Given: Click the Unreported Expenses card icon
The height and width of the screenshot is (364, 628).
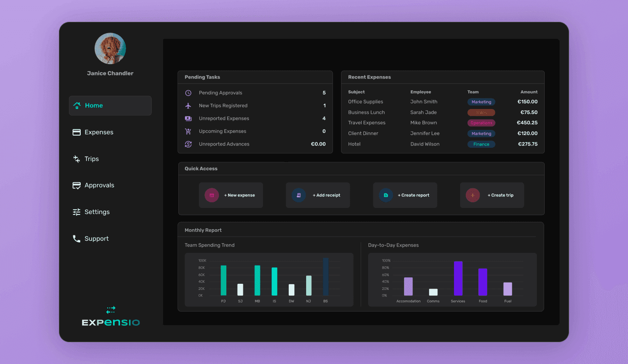Looking at the screenshot, I should pos(188,118).
